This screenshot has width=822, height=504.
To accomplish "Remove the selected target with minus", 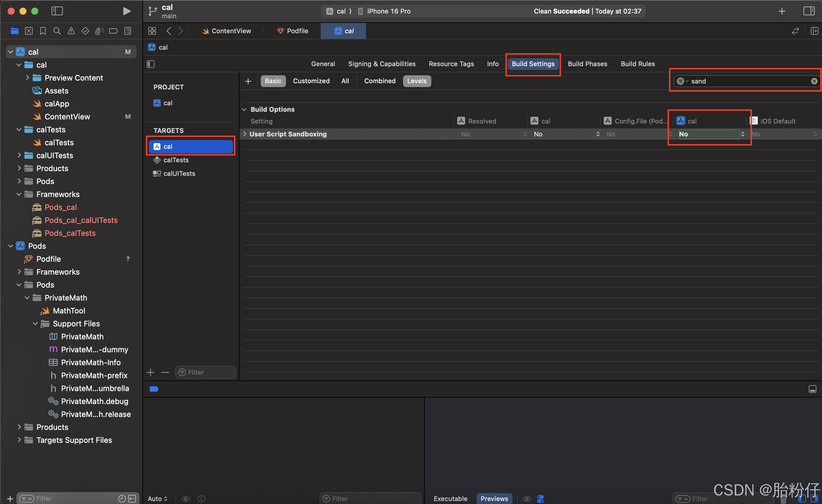I will click(x=165, y=372).
